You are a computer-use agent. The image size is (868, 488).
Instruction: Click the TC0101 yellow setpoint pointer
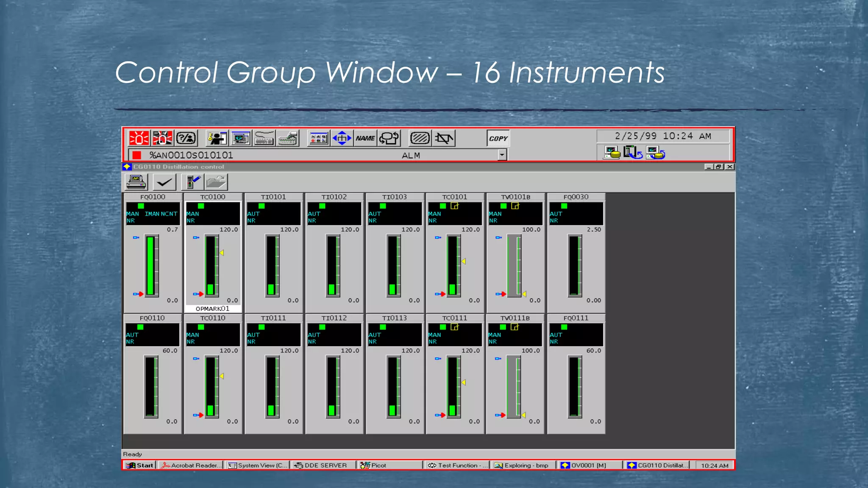464,261
